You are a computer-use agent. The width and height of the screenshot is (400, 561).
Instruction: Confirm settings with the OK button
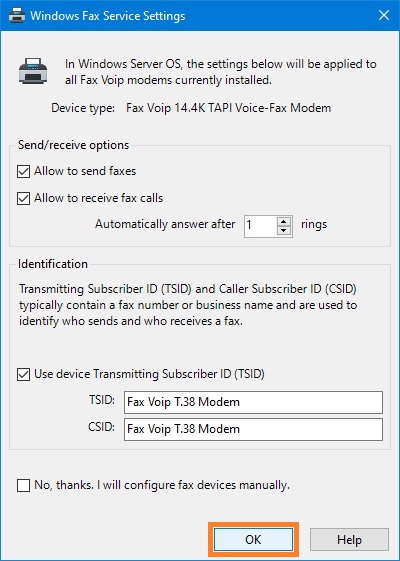pos(253,540)
